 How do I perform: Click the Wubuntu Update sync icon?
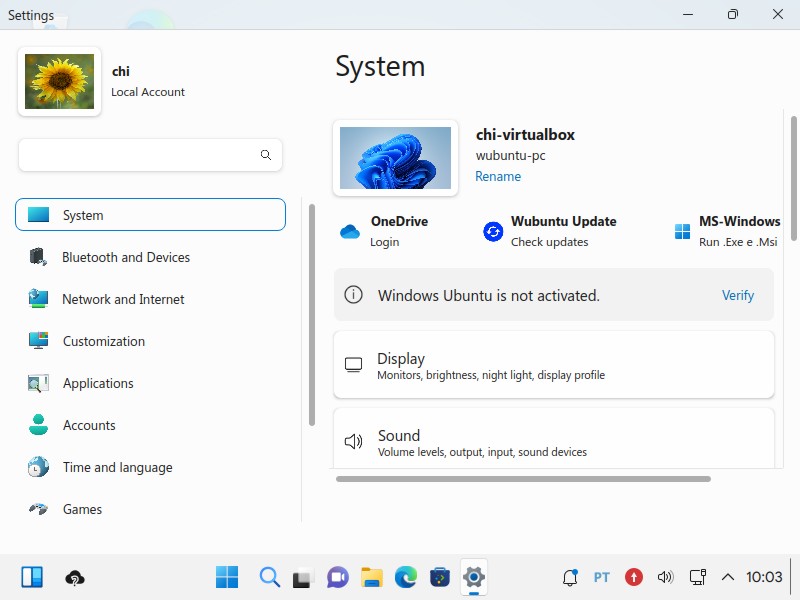pos(493,232)
